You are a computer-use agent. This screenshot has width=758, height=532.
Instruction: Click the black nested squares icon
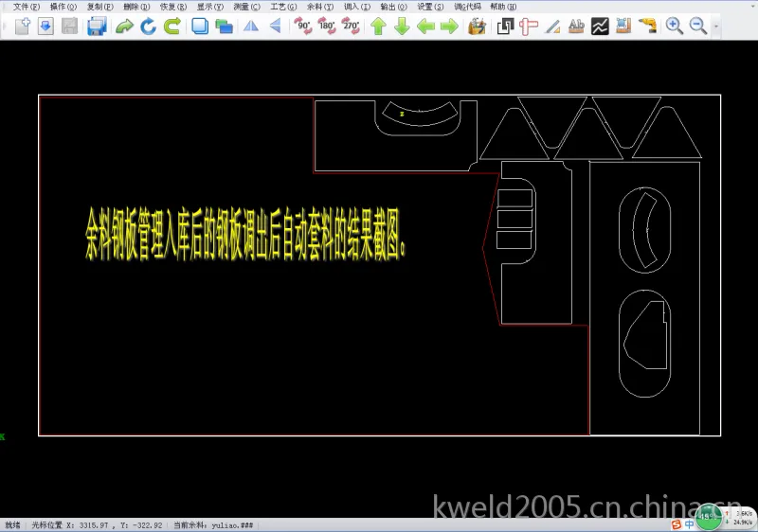click(x=505, y=26)
